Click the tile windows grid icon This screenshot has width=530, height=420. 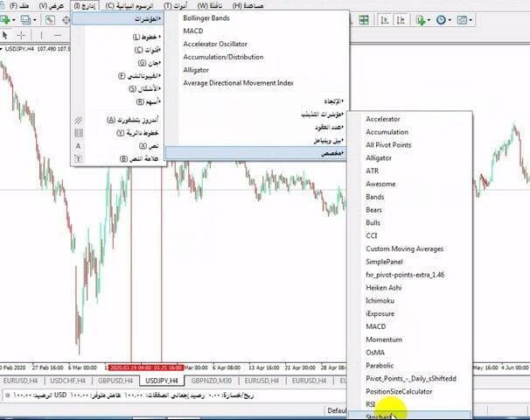364,20
